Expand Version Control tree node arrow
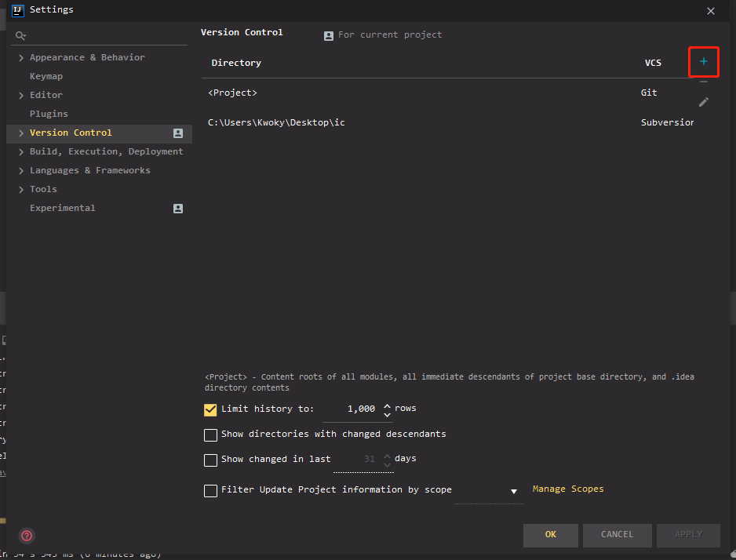The width and height of the screenshot is (736, 560). coord(21,133)
